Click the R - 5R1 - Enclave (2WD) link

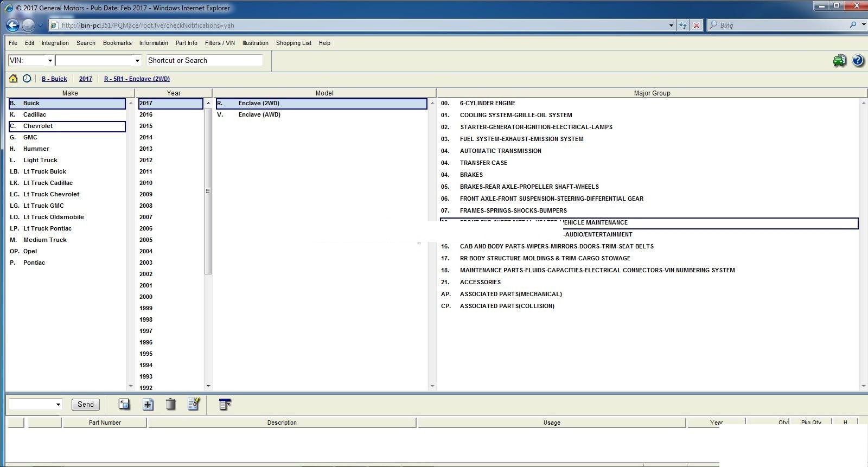click(x=137, y=79)
